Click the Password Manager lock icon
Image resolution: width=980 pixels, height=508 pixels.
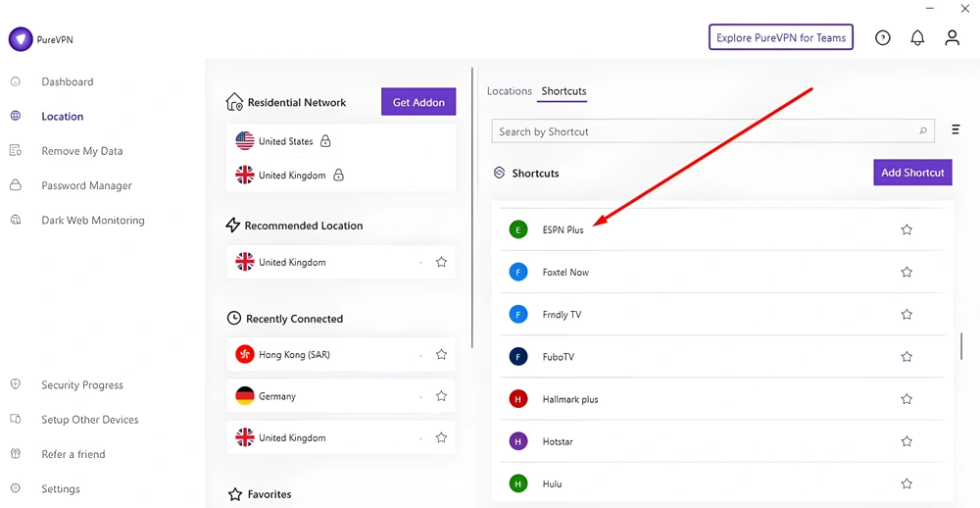coord(16,185)
